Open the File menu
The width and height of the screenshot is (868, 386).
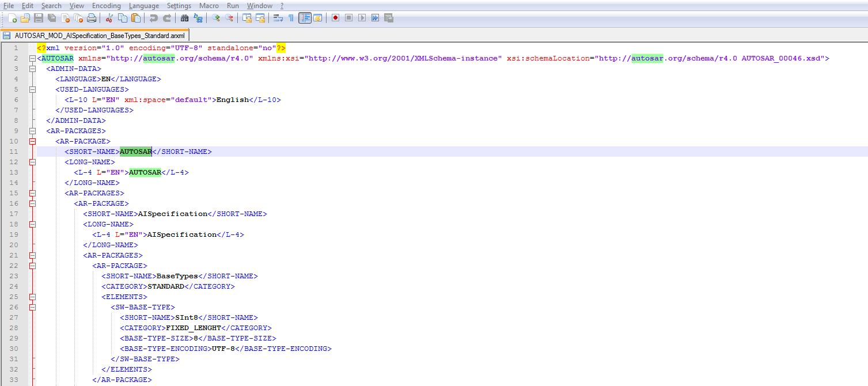click(9, 5)
